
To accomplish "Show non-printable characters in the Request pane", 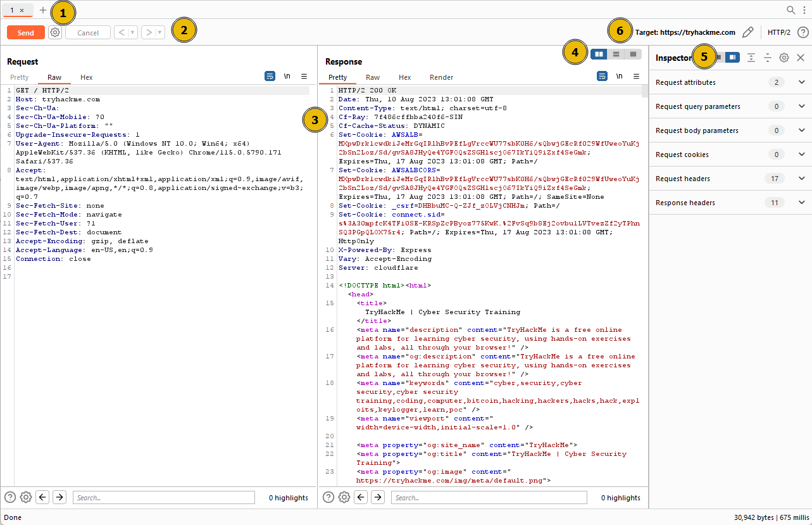I will (287, 76).
